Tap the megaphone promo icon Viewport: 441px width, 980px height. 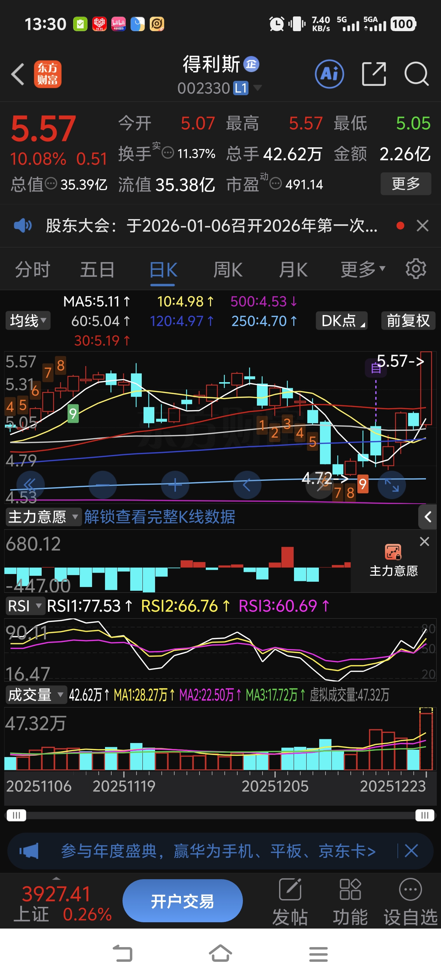coord(29,850)
